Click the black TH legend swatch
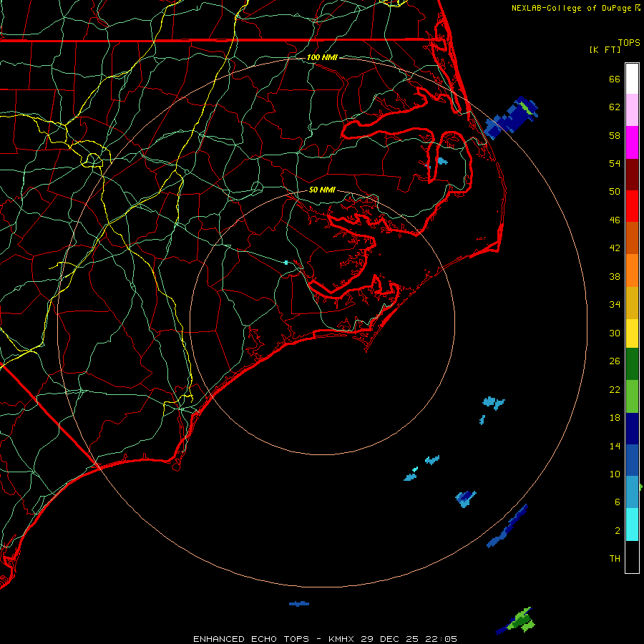Screen dimensions: 644x644 tap(632, 557)
